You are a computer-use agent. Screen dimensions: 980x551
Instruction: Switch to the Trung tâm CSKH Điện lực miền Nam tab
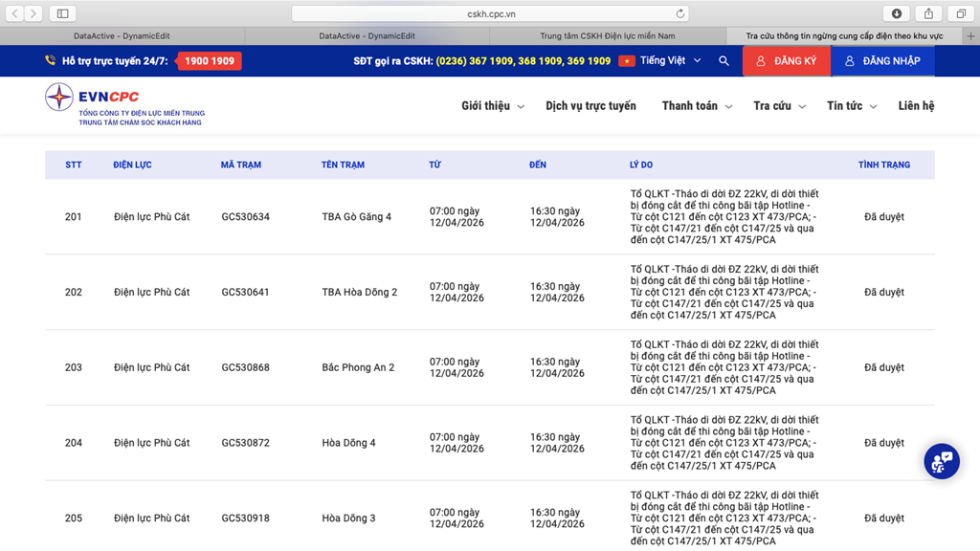pyautogui.click(x=607, y=35)
